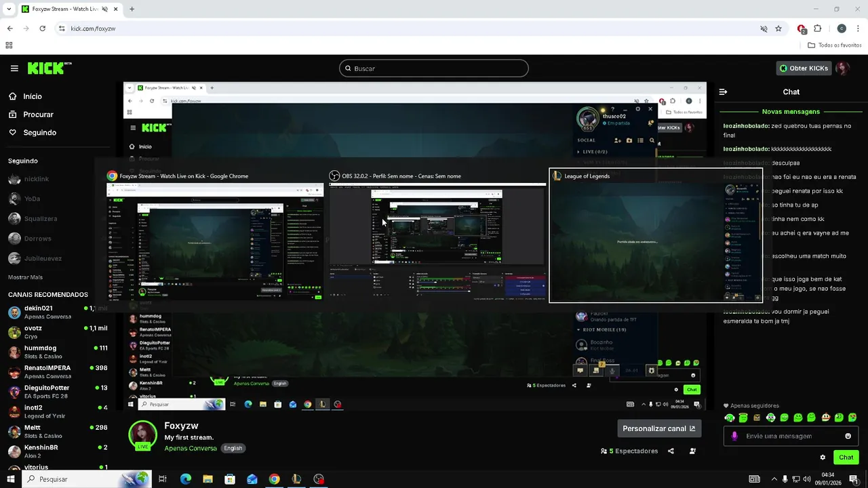This screenshot has width=868, height=488.
Task: Send with the green Chat button
Action: point(846,457)
